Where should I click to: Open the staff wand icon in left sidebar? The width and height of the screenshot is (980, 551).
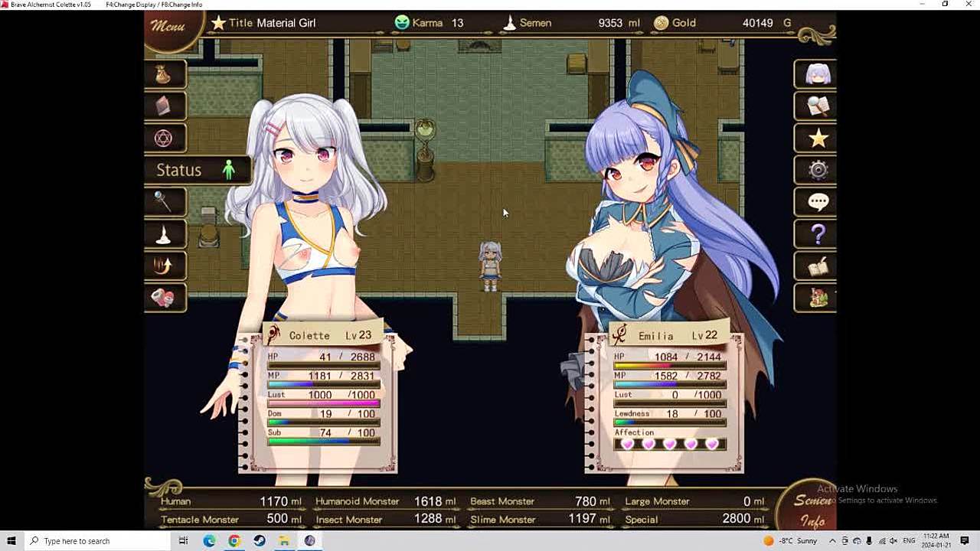click(x=163, y=202)
